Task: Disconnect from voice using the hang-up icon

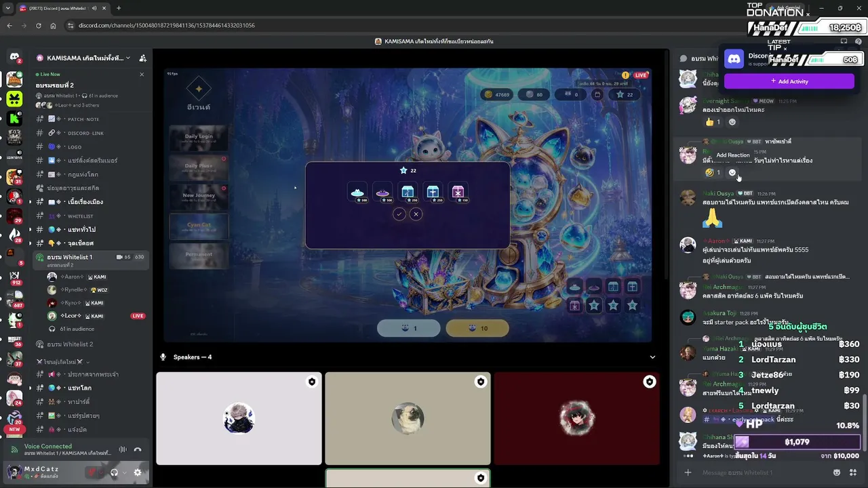Action: point(138,449)
